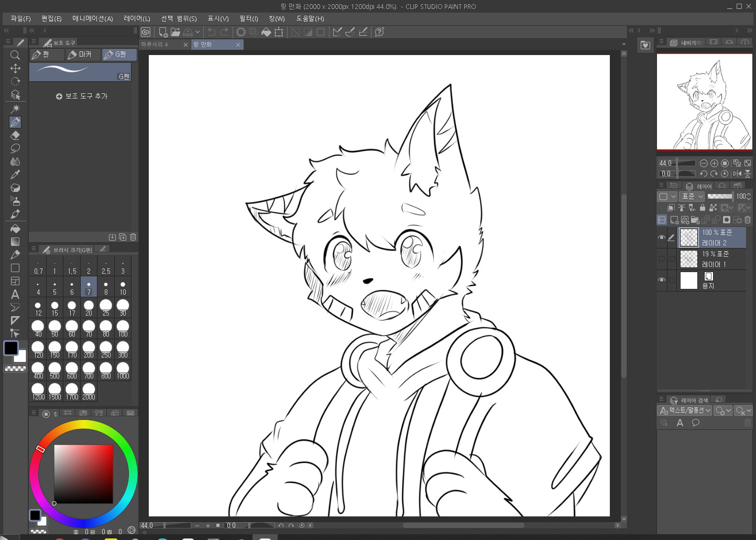This screenshot has width=756, height=540.
Task: Select the Eyedropper tool
Action: [15, 175]
